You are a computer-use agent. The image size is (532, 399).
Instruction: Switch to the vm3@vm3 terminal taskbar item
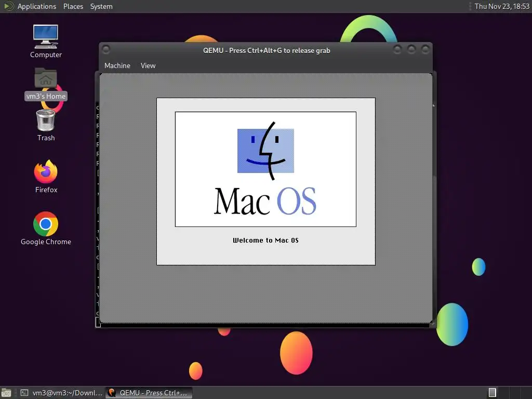pos(61,393)
